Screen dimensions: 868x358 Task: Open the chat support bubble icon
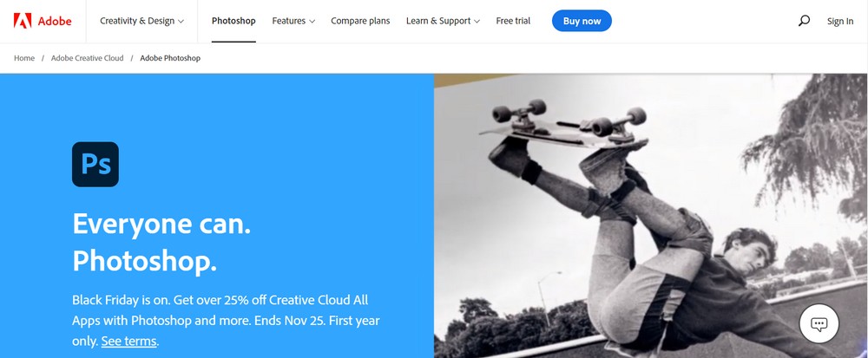pos(819,323)
